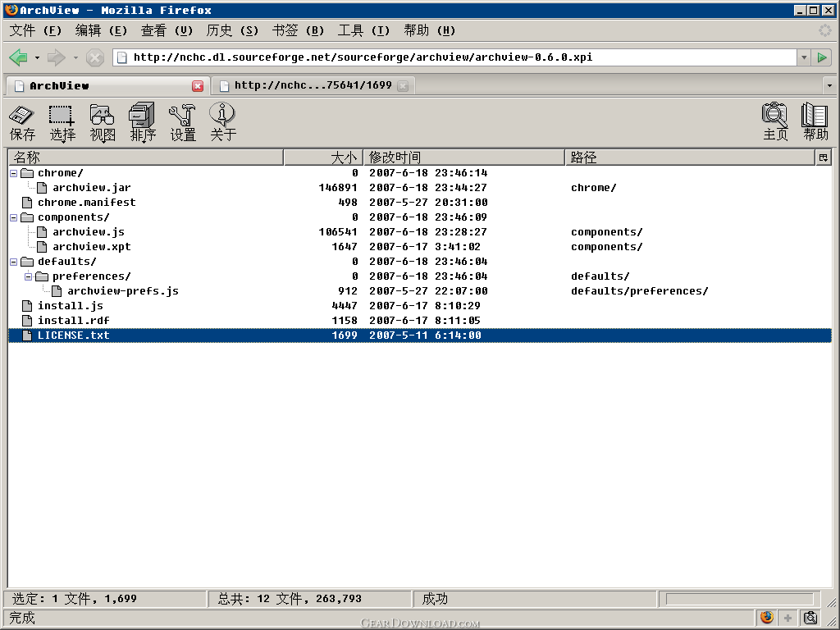Viewport: 840px width, 630px height.
Task: Select the chrome.manifest row
Action: [420, 203]
